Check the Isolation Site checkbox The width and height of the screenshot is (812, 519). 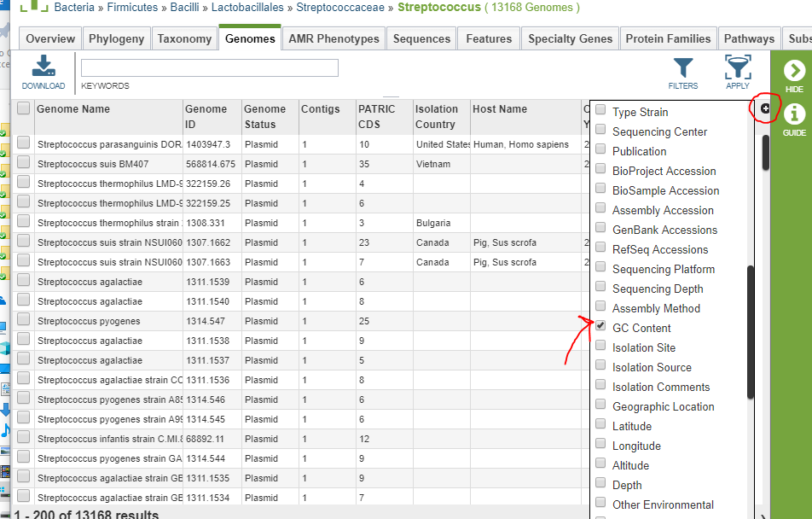600,346
